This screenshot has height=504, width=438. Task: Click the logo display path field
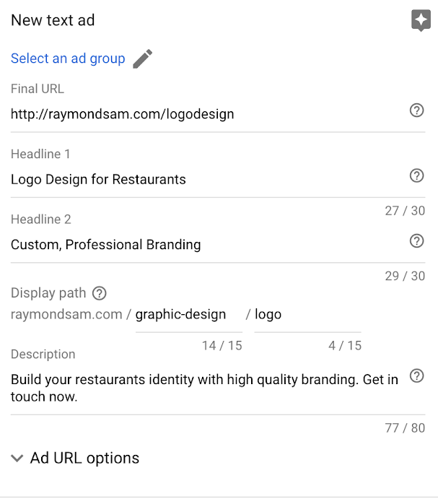(x=307, y=317)
